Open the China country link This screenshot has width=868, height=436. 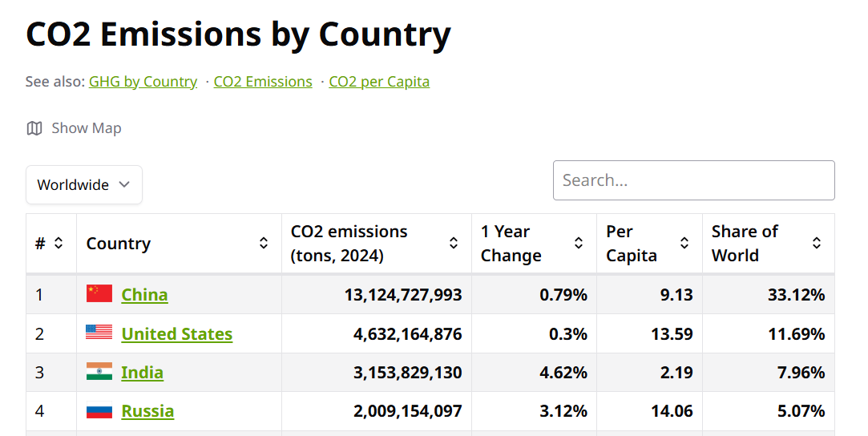point(144,295)
